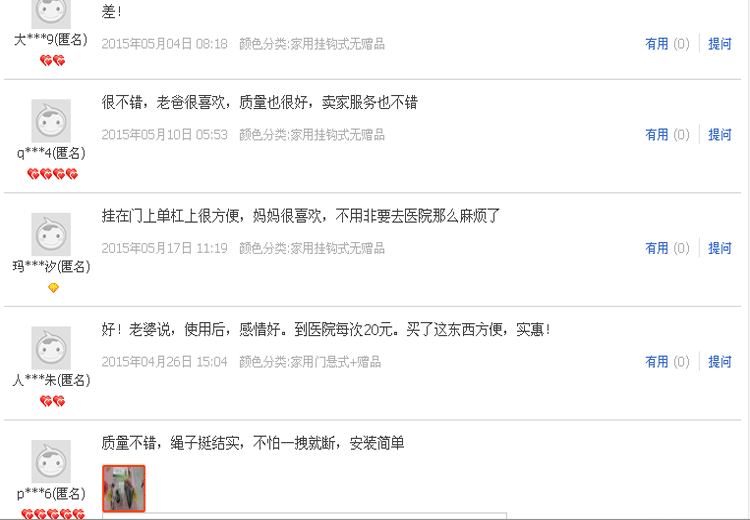Image resolution: width=750 pixels, height=520 pixels.
Task: Click red hearts under 人***朱
Action: coord(53,401)
